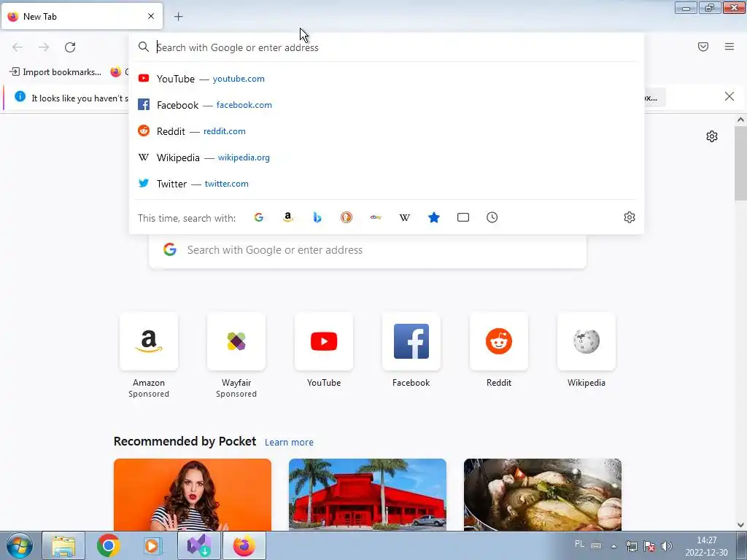Search this time with Wikipedia icon
Screen dimensions: 747x560
[x=404, y=217]
